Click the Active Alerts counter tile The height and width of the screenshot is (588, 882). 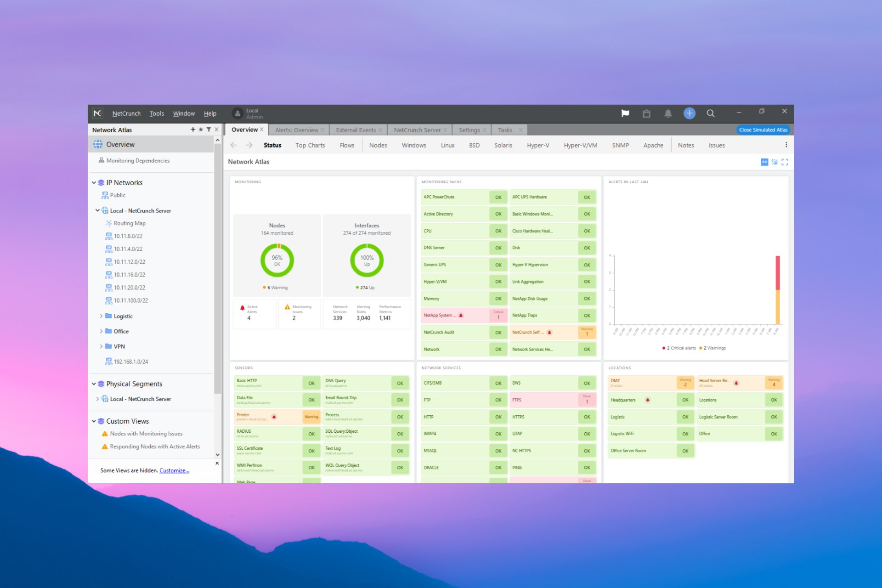[254, 313]
